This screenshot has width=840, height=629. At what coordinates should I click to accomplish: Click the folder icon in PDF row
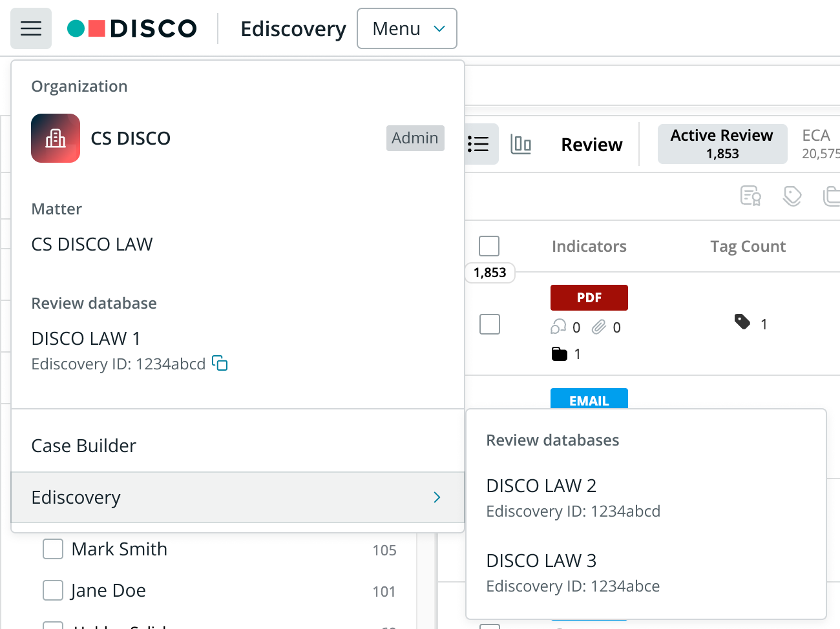[x=560, y=354]
